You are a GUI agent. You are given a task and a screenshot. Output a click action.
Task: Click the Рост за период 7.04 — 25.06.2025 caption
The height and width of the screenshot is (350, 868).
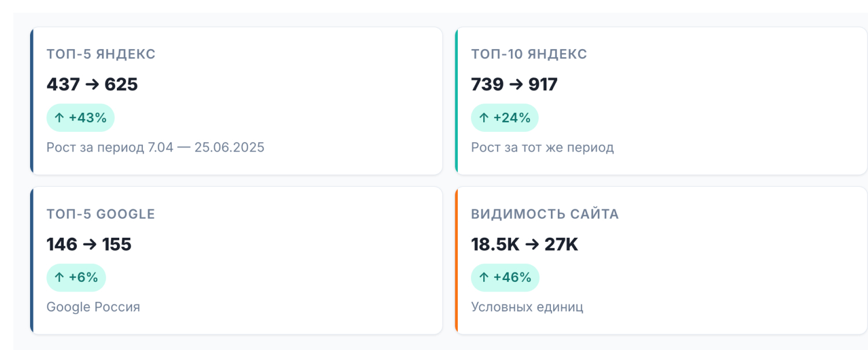[155, 148]
